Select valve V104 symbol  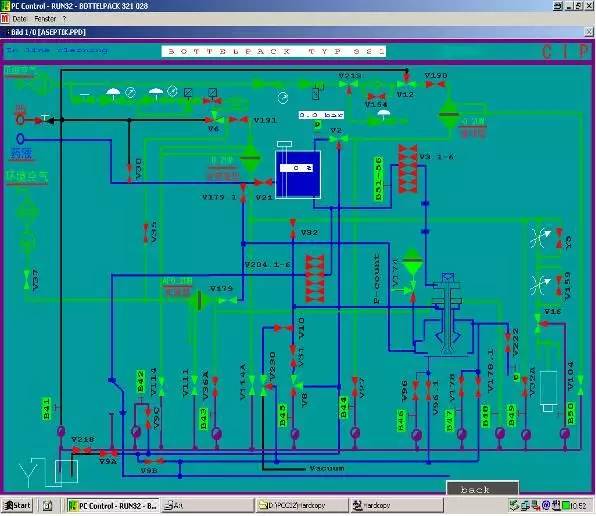(580, 386)
